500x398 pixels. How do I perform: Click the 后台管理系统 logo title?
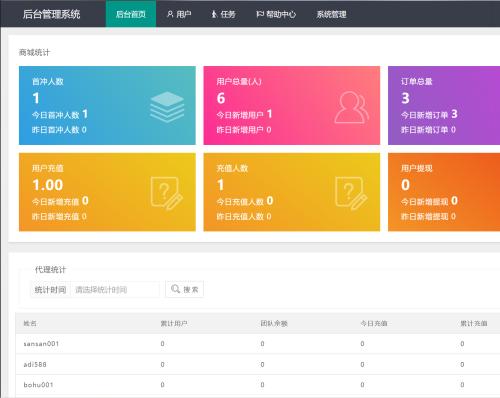pyautogui.click(x=51, y=14)
